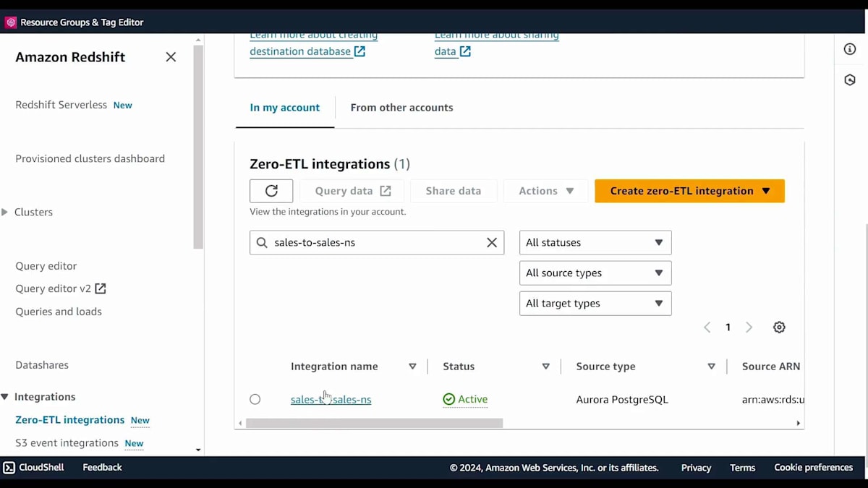Open Datashares in the navigation
The width and height of the screenshot is (868, 488).
coord(42,365)
